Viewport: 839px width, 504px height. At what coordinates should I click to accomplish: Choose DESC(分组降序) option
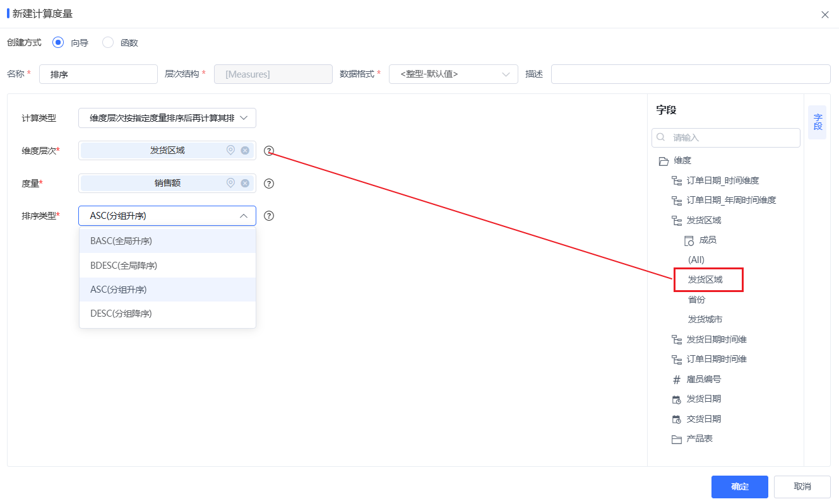coord(167,314)
